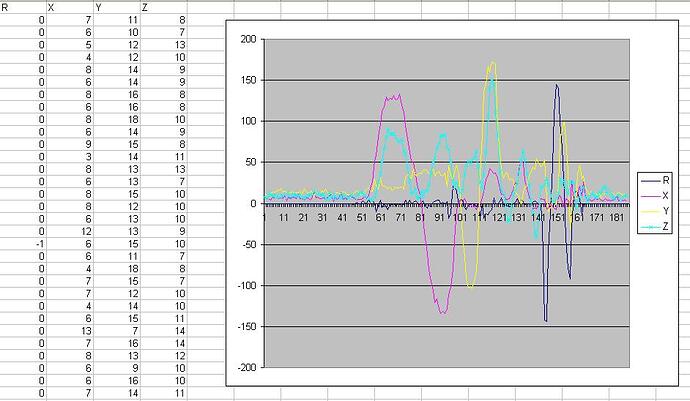Select the Z column header cell
The width and height of the screenshot is (690, 401).
(164, 7)
